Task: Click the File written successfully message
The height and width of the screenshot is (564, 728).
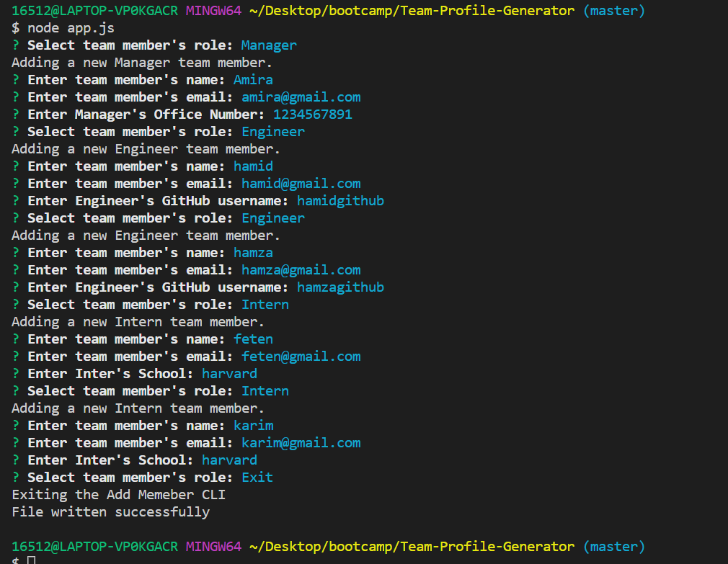Action: pyautogui.click(x=110, y=511)
